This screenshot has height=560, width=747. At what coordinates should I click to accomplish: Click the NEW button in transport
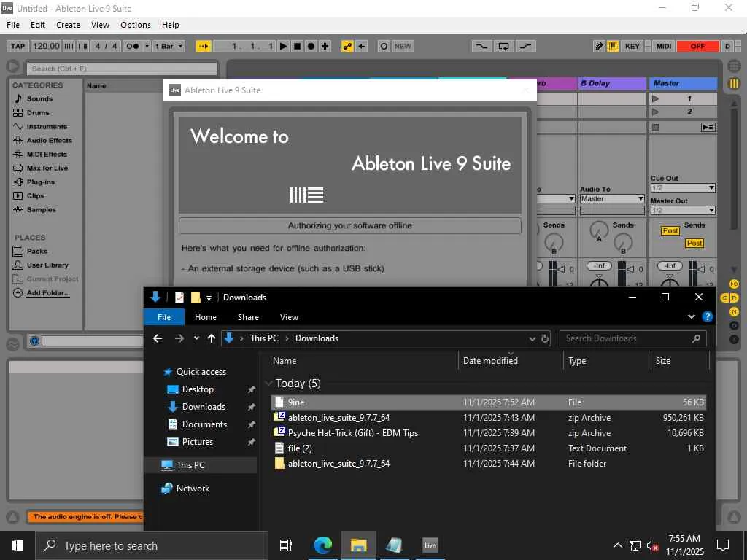[x=403, y=46]
